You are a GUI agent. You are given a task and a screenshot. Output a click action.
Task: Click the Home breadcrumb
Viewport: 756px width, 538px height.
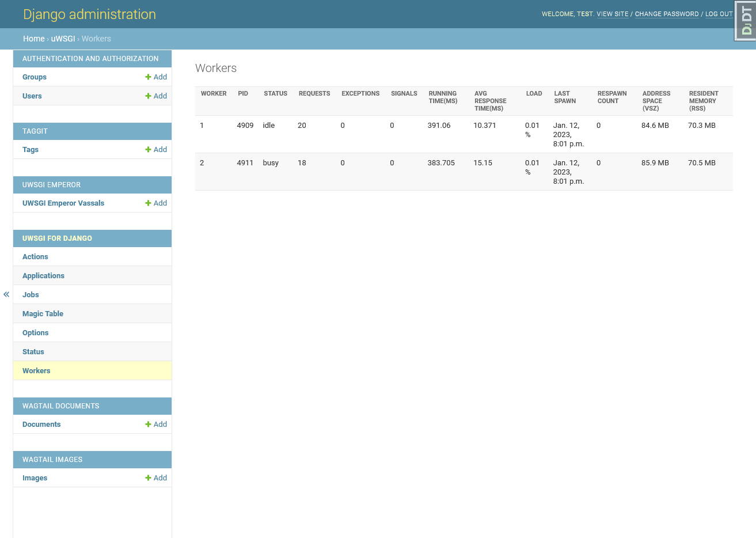click(34, 39)
